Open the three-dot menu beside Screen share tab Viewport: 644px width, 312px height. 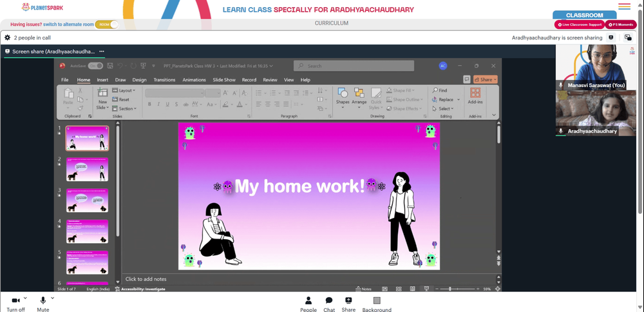[x=102, y=52]
